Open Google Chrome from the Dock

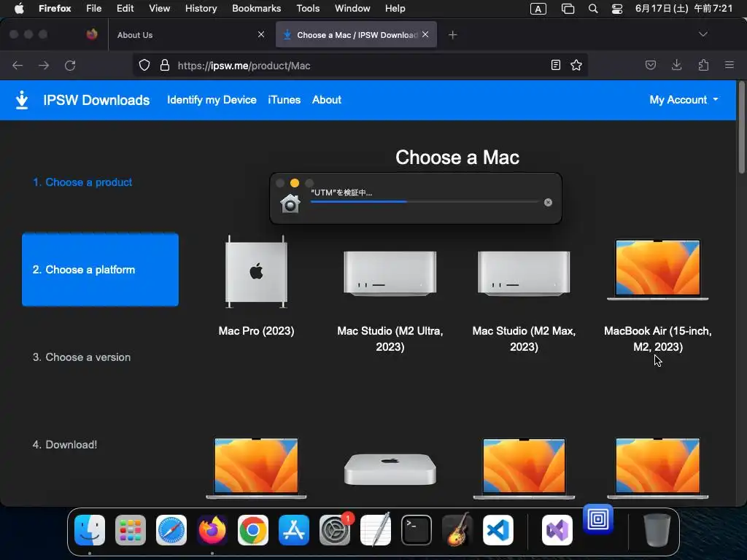point(253,530)
